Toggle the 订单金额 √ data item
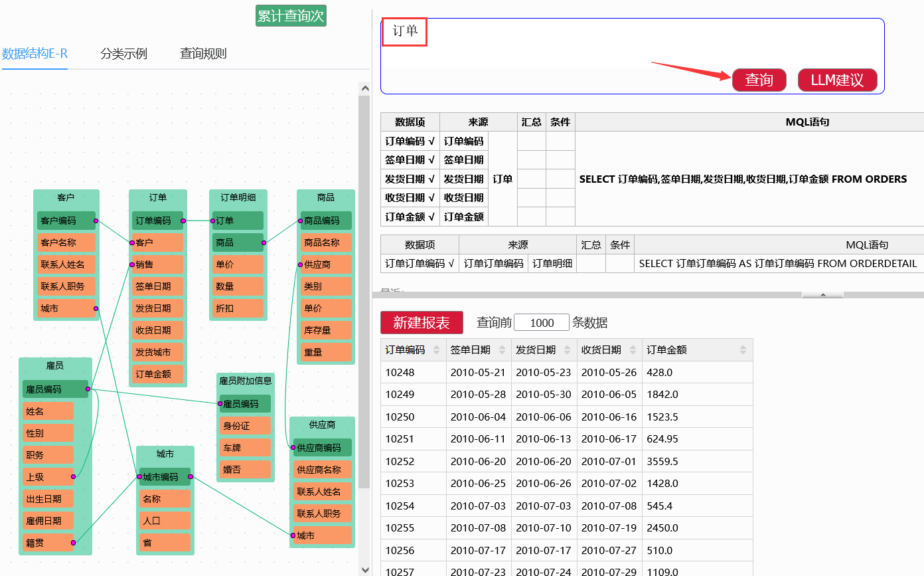This screenshot has width=924, height=576. (x=410, y=217)
